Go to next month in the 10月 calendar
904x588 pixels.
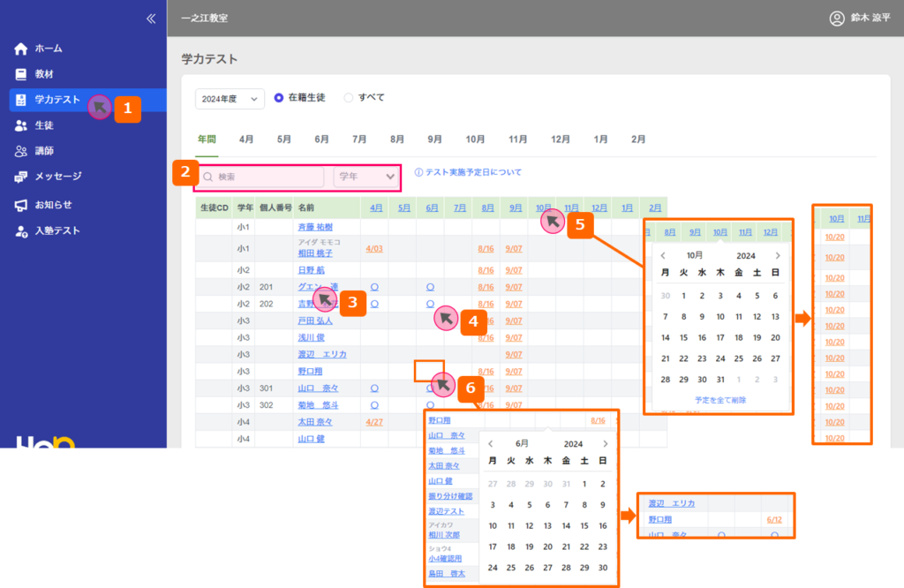(778, 255)
